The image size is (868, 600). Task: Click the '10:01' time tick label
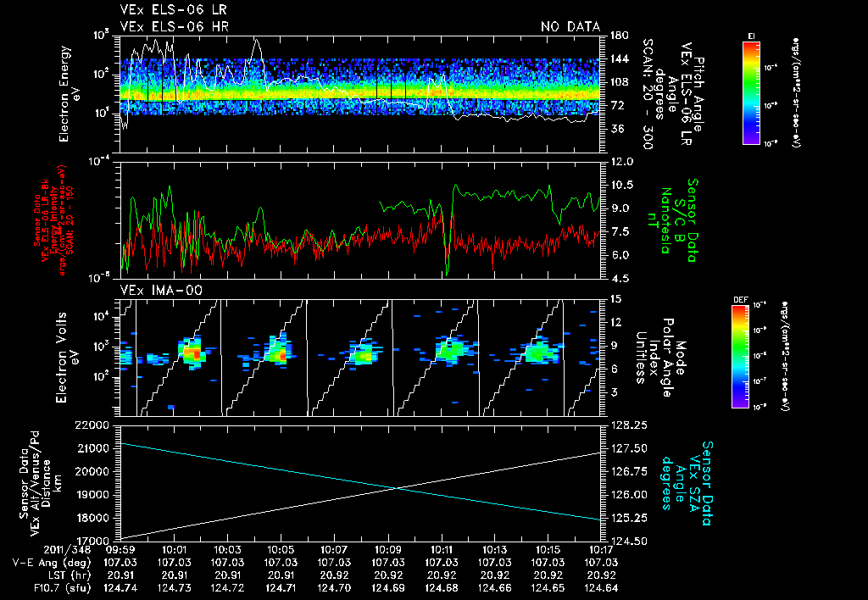[175, 550]
